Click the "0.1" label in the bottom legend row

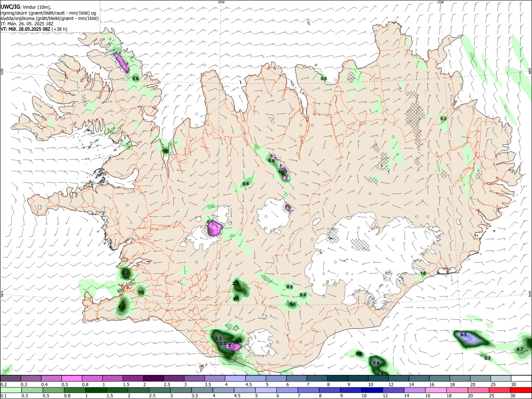[3, 396]
